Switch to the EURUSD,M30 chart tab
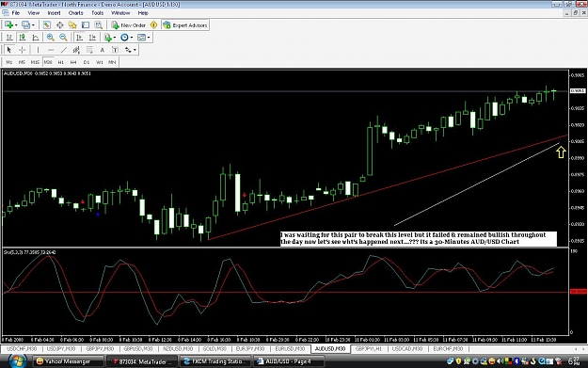This screenshot has width=588, height=368. 290,349
